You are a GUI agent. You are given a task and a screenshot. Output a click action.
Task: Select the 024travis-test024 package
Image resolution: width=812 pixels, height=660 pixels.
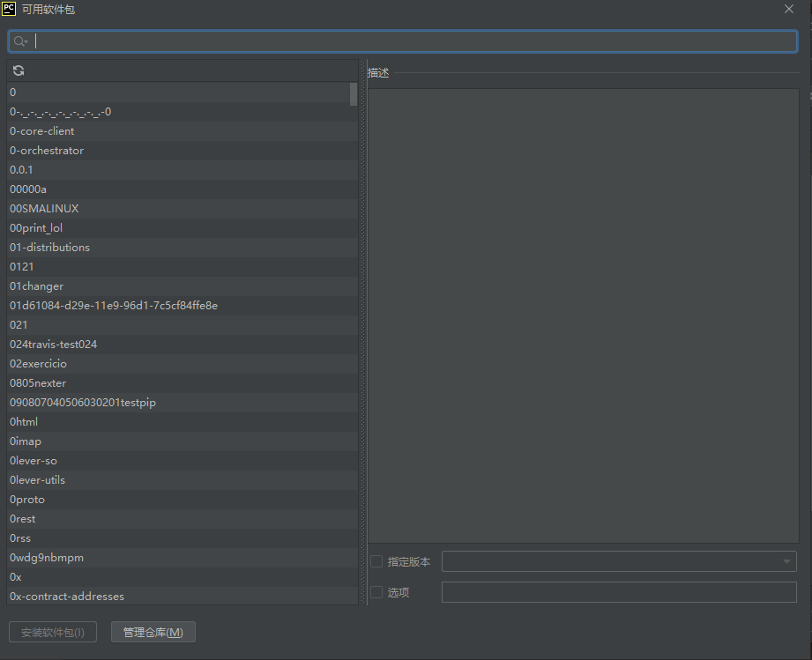pos(183,345)
